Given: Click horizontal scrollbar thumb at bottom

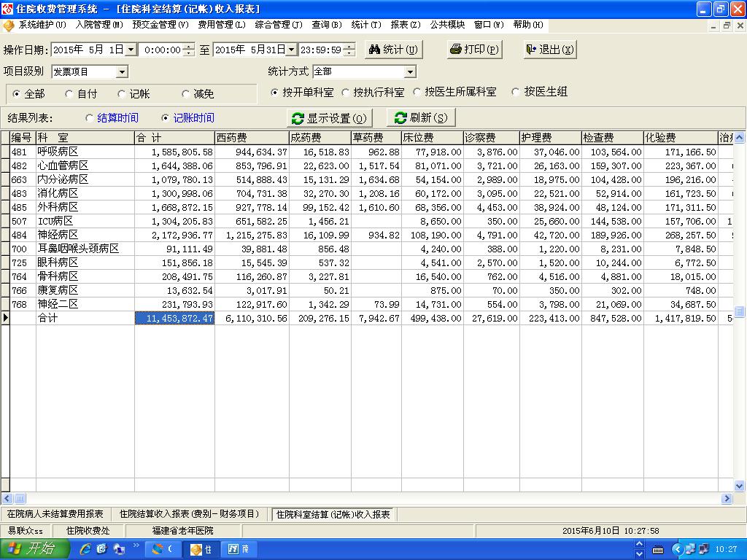Looking at the screenshot, I should 20,499.
